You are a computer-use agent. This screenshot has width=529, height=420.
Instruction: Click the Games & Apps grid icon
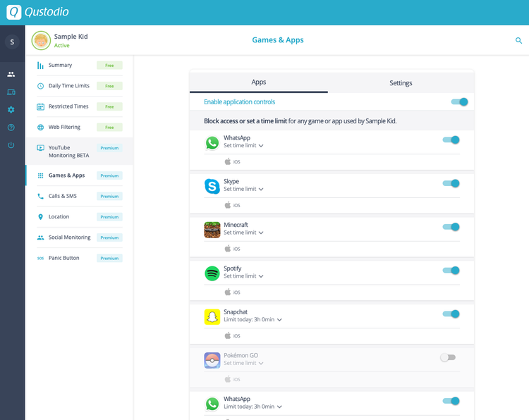tap(40, 175)
